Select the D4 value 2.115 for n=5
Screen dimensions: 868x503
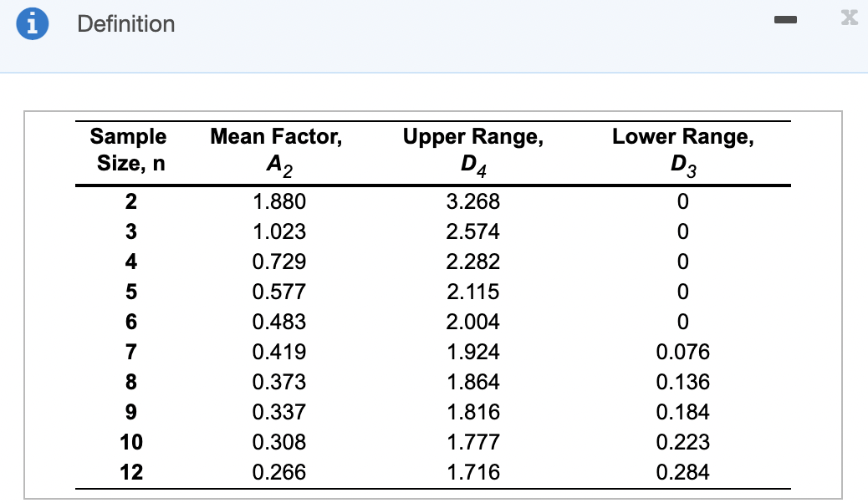(473, 292)
